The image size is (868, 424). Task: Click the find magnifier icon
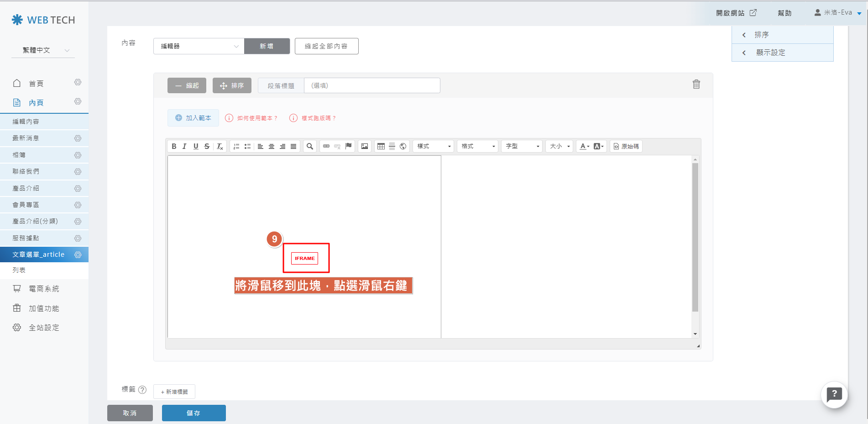tap(310, 146)
